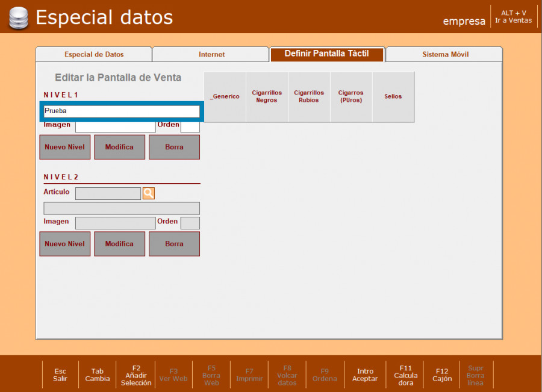Select the Sellos category tile

(393, 97)
